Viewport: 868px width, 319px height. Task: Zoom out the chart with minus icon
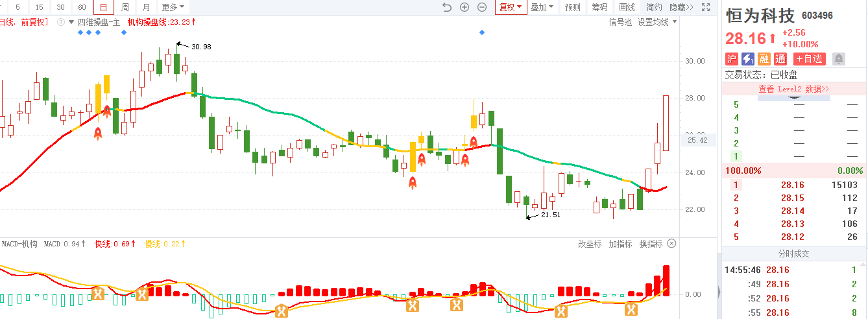(x=482, y=7)
